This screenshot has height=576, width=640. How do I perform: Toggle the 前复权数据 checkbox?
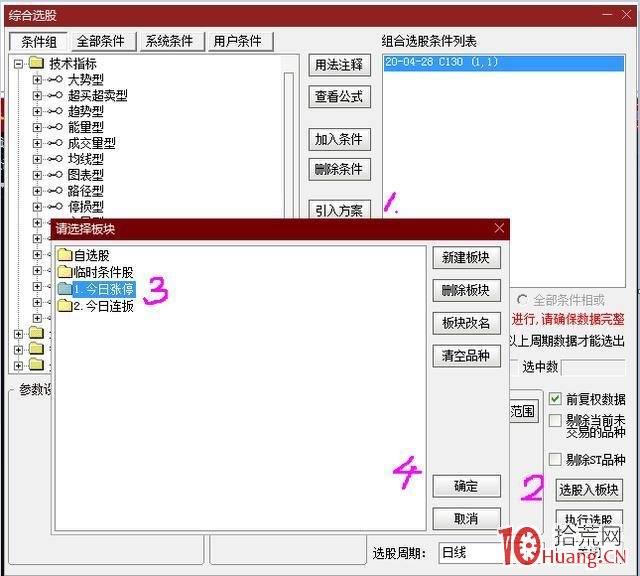pyautogui.click(x=555, y=398)
